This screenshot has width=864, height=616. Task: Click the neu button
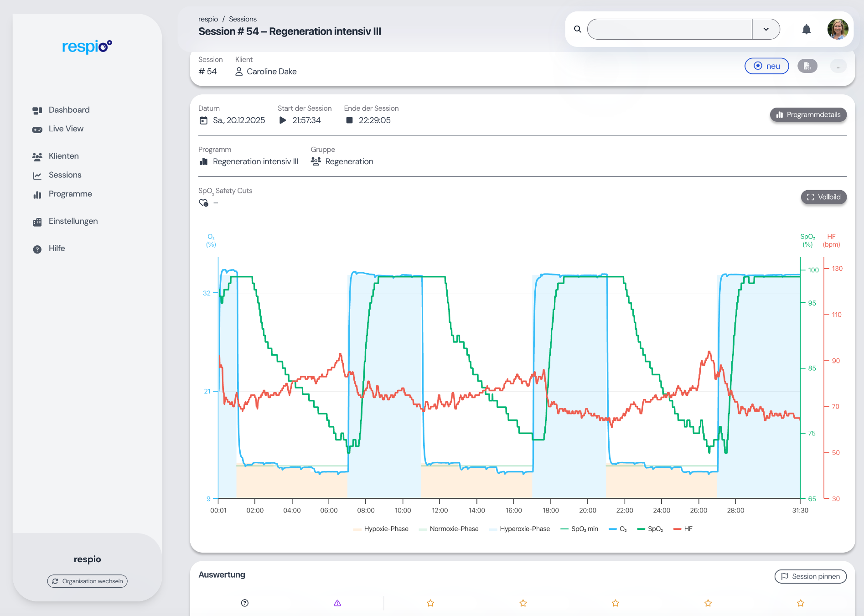pyautogui.click(x=766, y=66)
